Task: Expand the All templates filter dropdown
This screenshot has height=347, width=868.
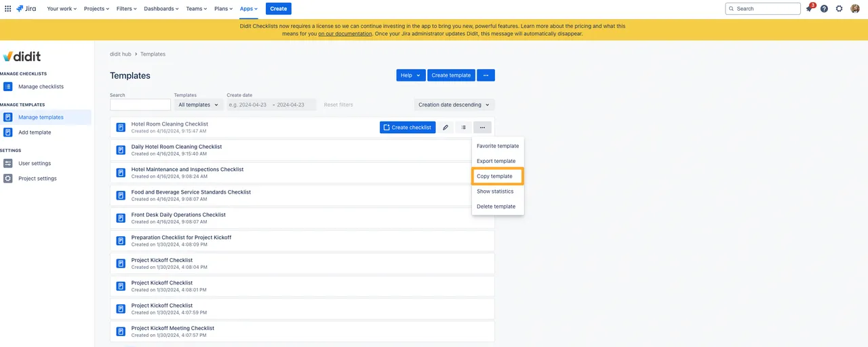Action: pyautogui.click(x=198, y=105)
